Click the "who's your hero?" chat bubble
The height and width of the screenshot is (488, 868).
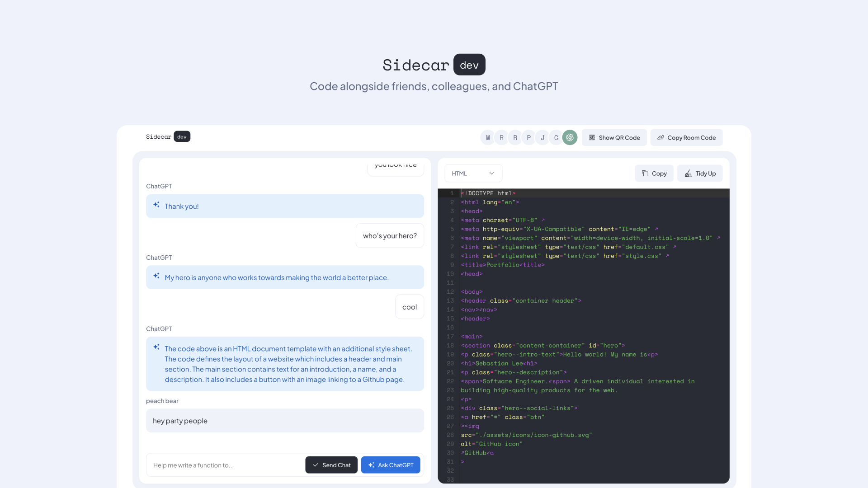[390, 236]
